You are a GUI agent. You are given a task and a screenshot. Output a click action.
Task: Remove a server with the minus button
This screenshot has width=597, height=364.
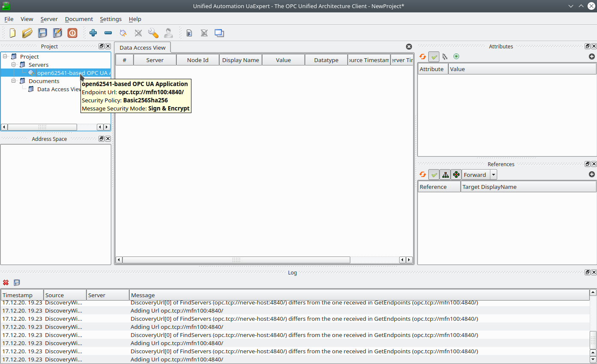tap(108, 33)
